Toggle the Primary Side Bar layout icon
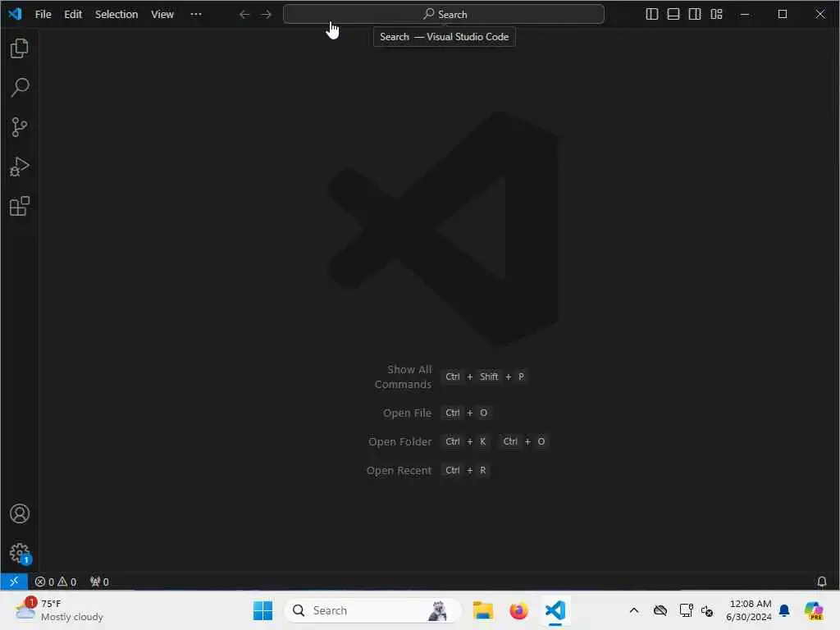The height and width of the screenshot is (630, 840). click(652, 15)
